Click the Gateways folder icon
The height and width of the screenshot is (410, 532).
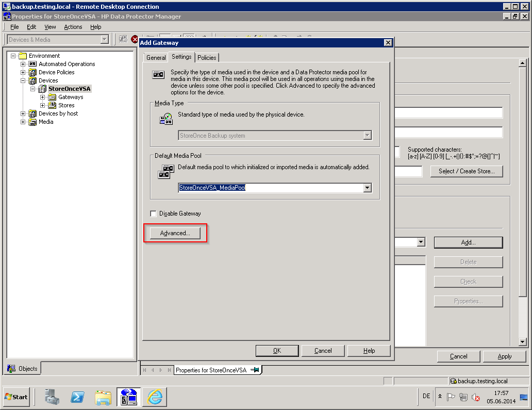point(52,97)
